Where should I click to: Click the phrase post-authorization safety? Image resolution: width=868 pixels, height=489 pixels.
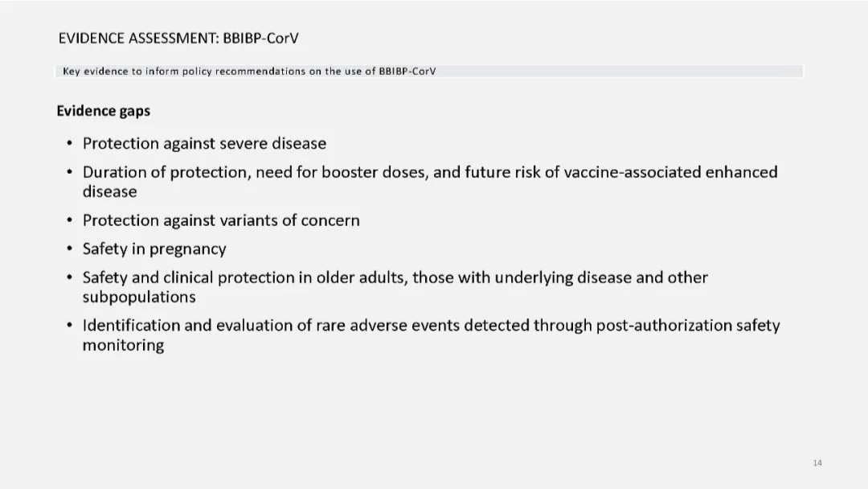tap(687, 325)
